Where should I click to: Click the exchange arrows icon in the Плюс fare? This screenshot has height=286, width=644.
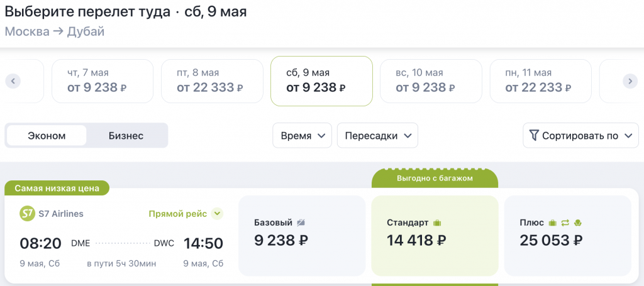pos(565,223)
